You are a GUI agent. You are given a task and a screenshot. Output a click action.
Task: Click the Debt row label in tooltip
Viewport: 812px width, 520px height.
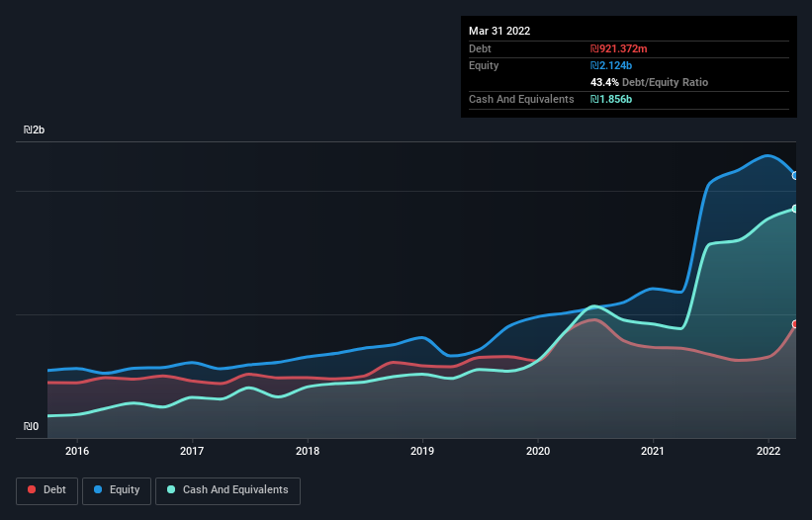coord(480,48)
